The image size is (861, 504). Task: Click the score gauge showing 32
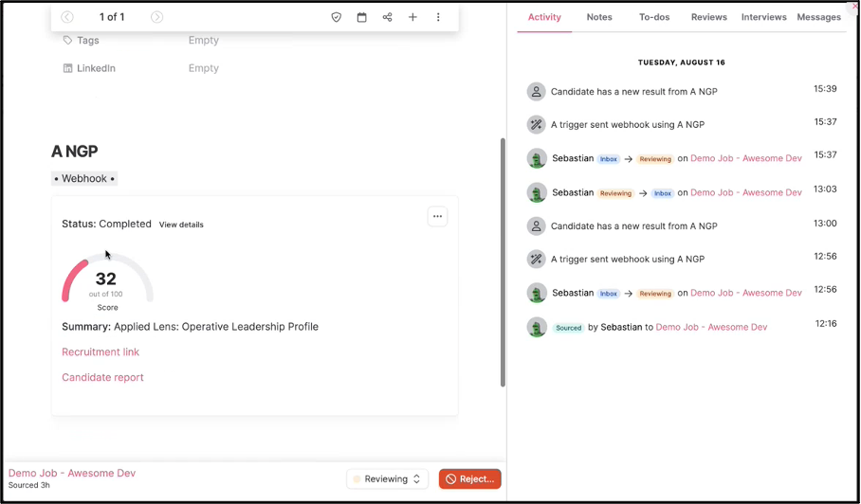pos(106,280)
